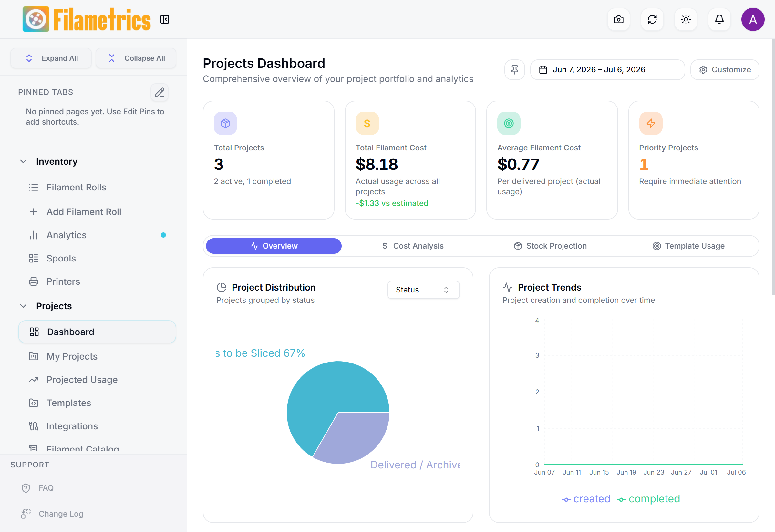Switch to Overview tab
Screen dimensions: 775x532
click(274, 246)
